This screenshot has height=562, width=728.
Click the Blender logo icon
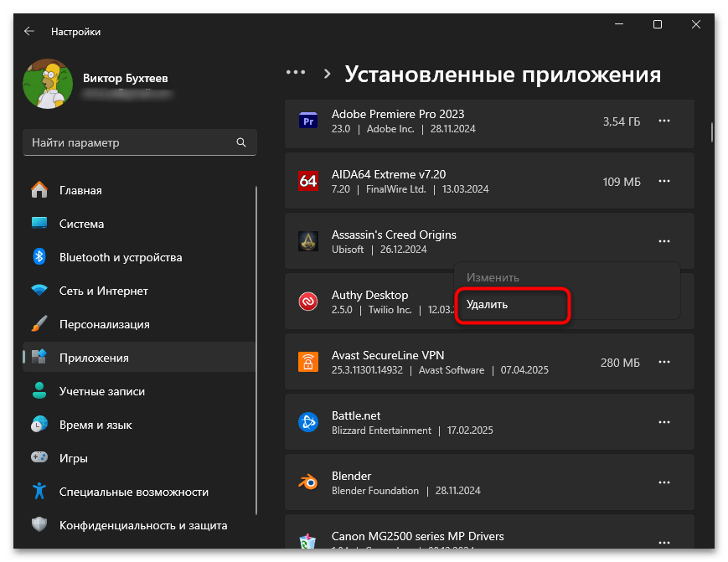(308, 482)
